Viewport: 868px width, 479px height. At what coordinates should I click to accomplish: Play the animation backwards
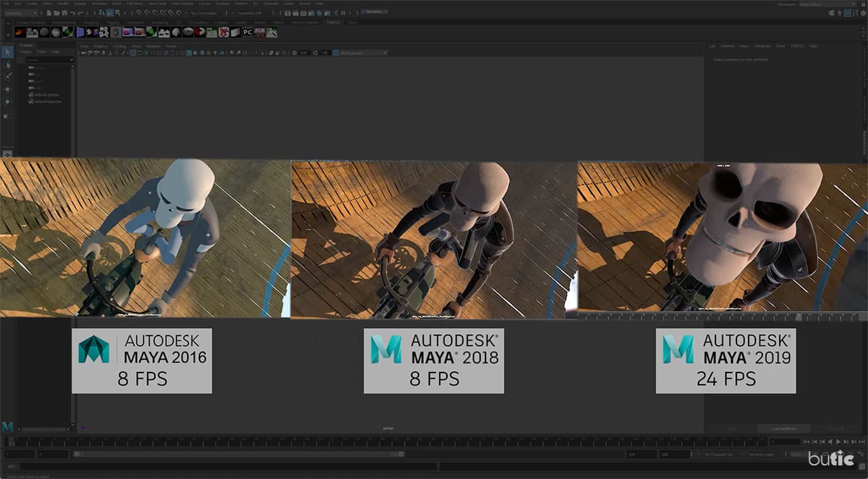pyautogui.click(x=830, y=442)
